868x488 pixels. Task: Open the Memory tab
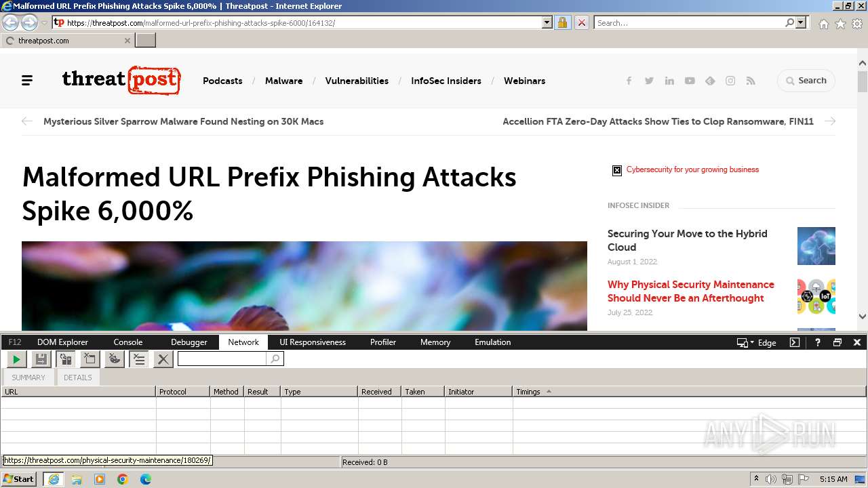click(x=435, y=342)
